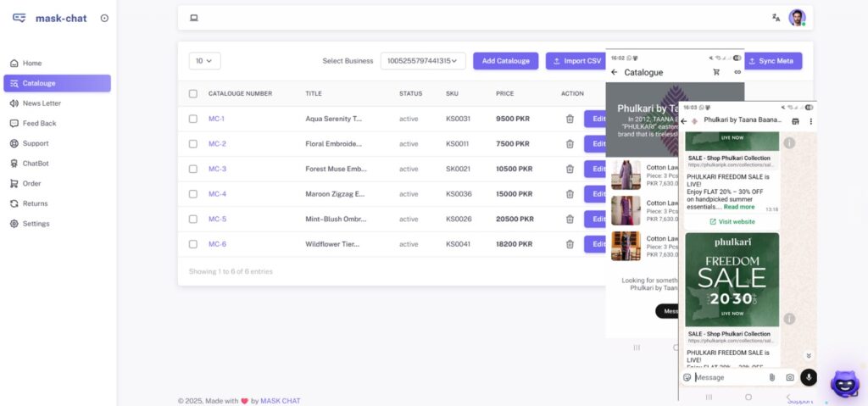Delete the MC-4 catalogue row using trash icon
This screenshot has width=868, height=406.
tap(570, 194)
